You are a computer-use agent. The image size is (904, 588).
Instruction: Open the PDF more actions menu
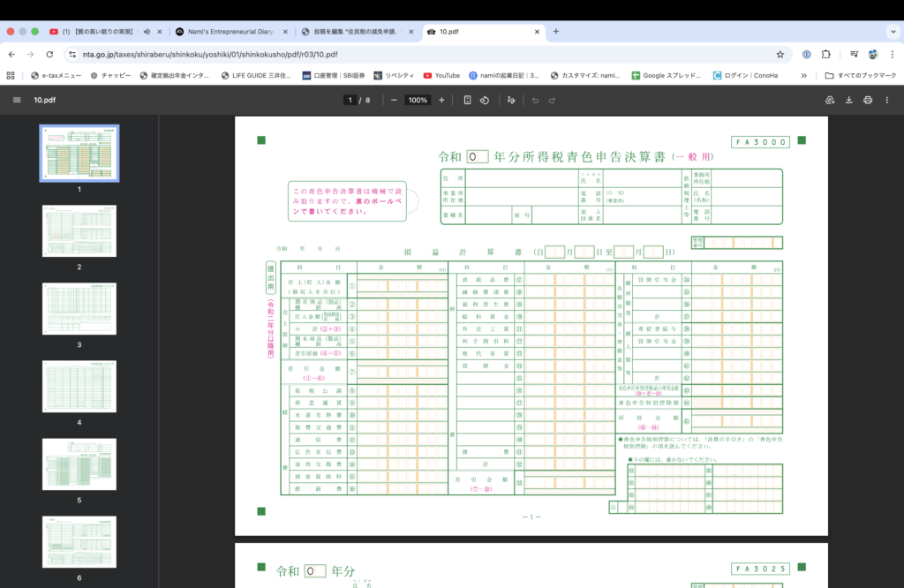coord(887,100)
